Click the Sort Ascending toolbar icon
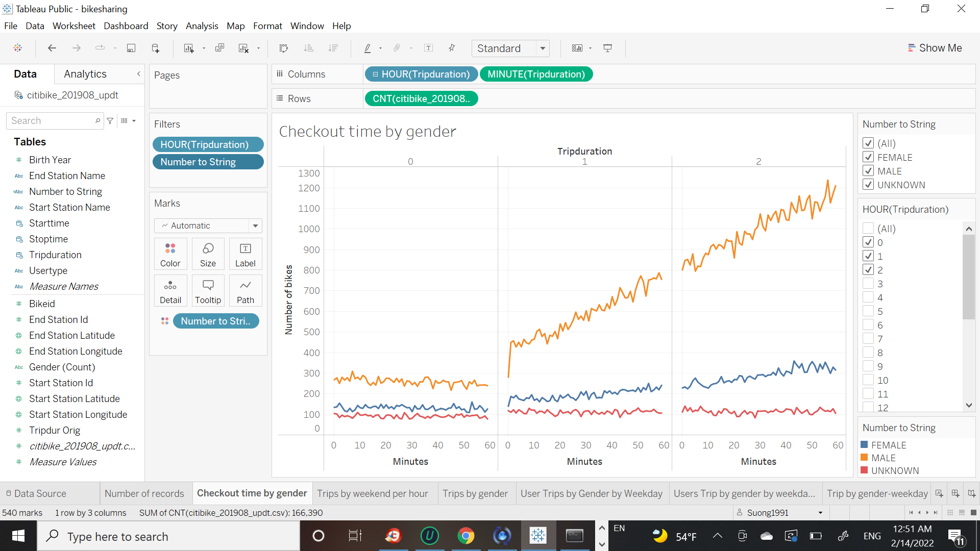Image resolution: width=980 pixels, height=551 pixels. [309, 48]
